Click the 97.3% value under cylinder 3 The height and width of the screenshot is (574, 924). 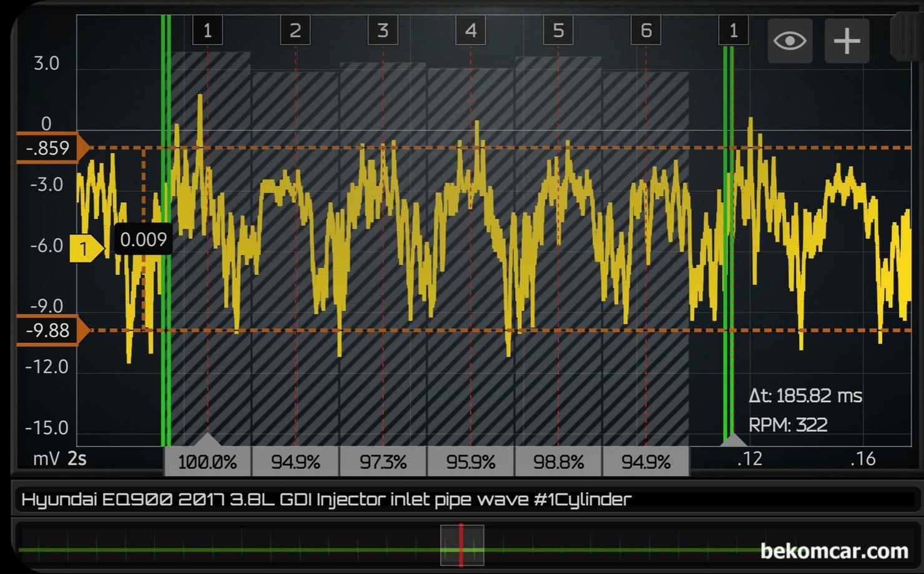pos(382,462)
